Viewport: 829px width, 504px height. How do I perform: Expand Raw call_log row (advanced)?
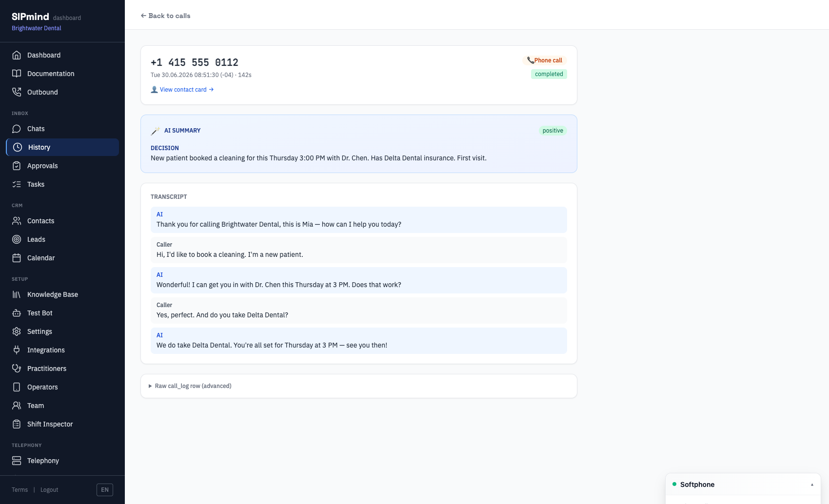coord(190,386)
